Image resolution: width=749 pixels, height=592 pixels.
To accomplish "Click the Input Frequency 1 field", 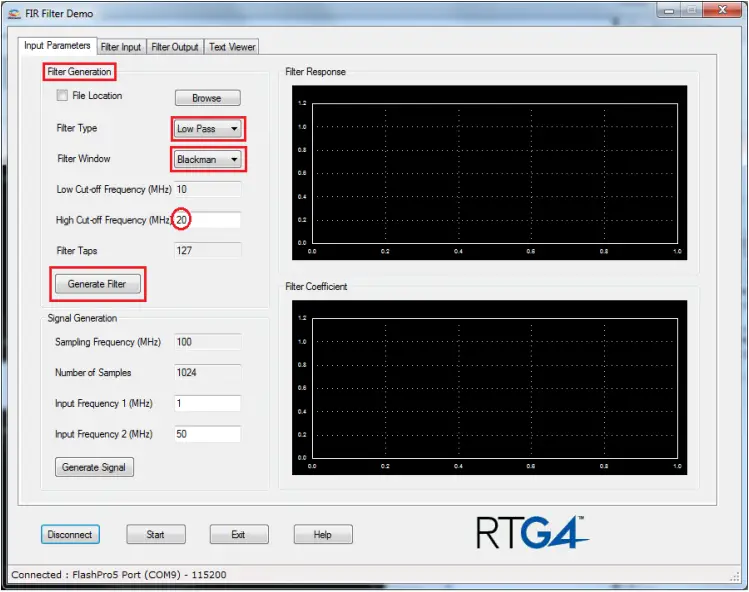I will (x=208, y=403).
